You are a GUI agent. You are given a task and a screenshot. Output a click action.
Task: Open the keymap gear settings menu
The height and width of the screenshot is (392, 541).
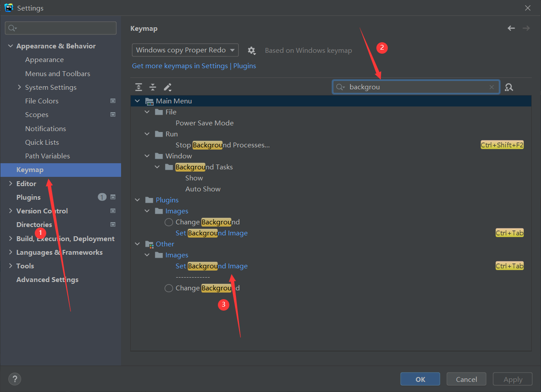[x=251, y=50]
